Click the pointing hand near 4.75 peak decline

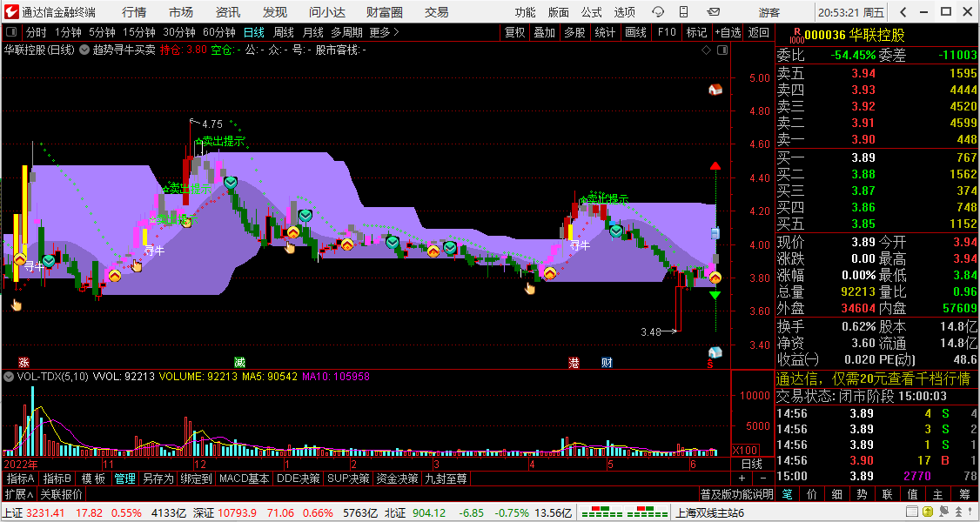[290, 247]
